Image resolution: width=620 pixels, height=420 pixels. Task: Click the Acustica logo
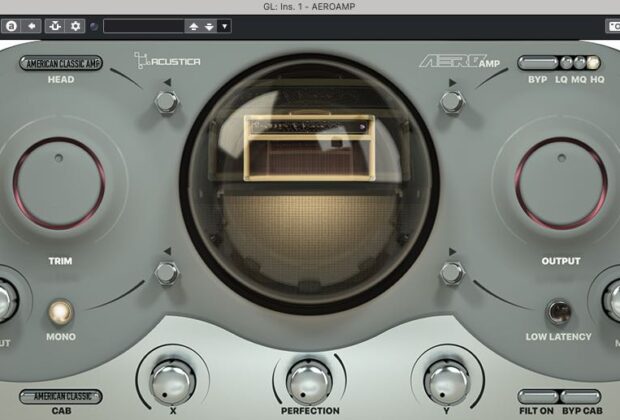167,61
